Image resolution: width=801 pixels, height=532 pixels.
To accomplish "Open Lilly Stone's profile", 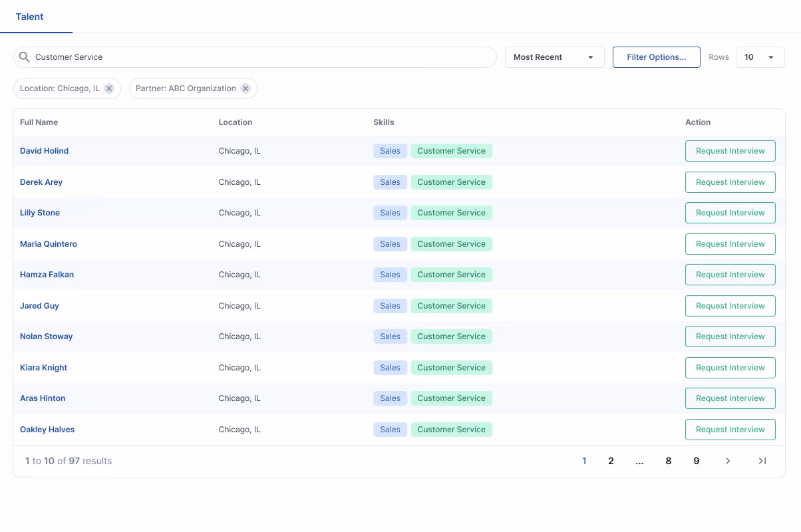I will [40, 213].
